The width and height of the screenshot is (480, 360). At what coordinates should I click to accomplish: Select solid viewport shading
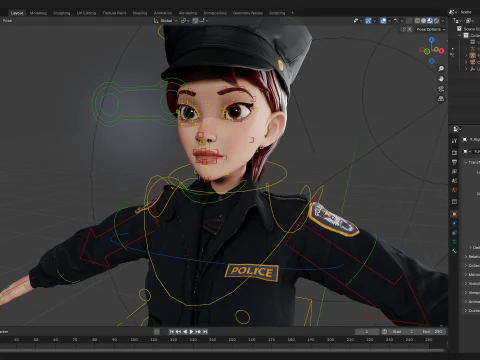tap(423, 21)
